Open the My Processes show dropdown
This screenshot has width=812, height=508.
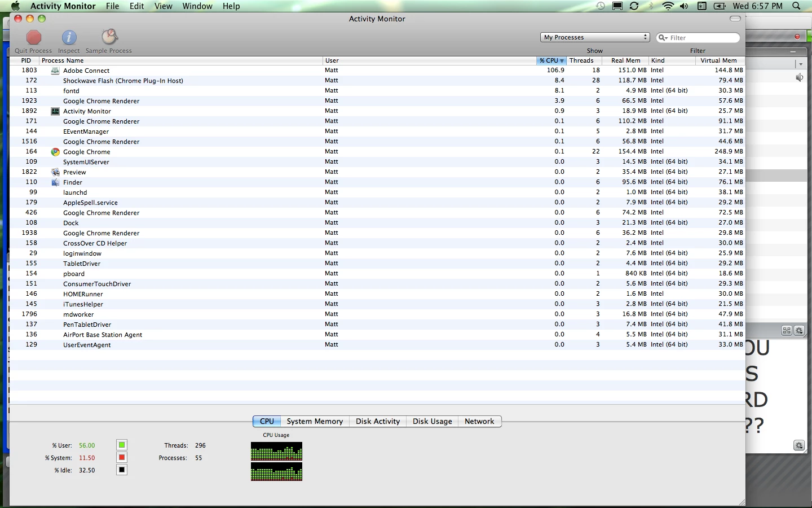595,37
